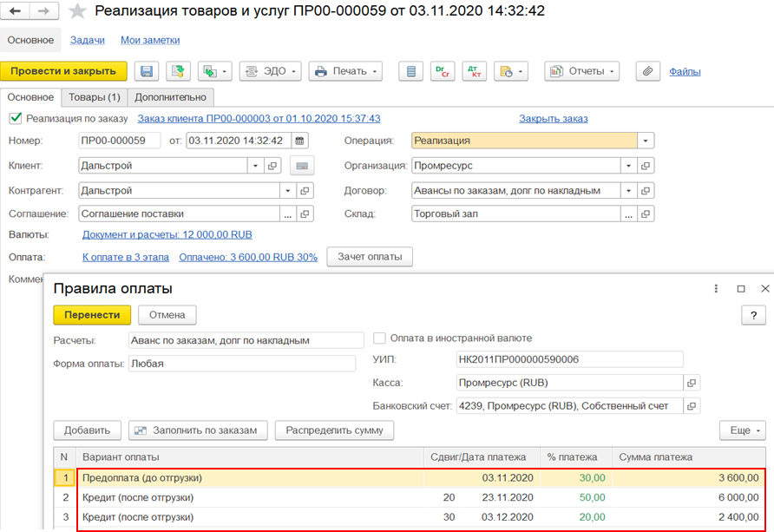This screenshot has width=774, height=532.
Task: Add a payment stage with Добавить
Action: 88,430
